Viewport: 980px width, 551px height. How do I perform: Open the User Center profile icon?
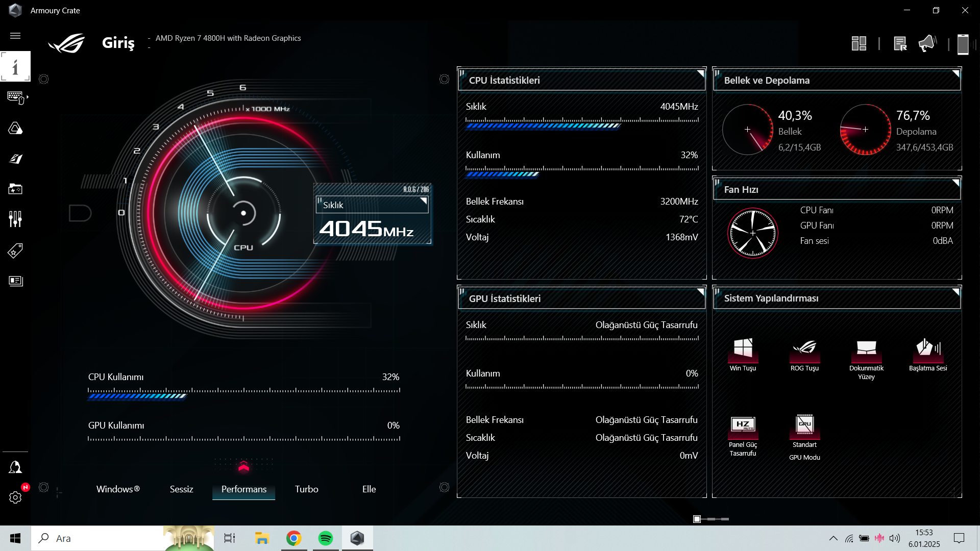15,467
